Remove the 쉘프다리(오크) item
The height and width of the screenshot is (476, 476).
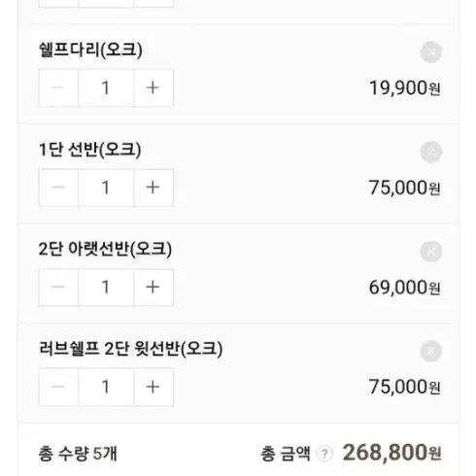(x=431, y=52)
